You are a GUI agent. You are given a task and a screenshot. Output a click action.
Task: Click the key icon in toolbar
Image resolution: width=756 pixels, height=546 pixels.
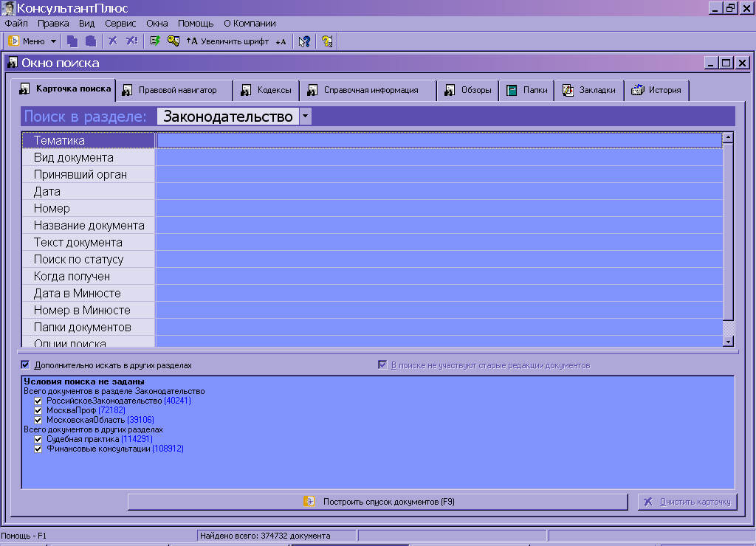[173, 41]
